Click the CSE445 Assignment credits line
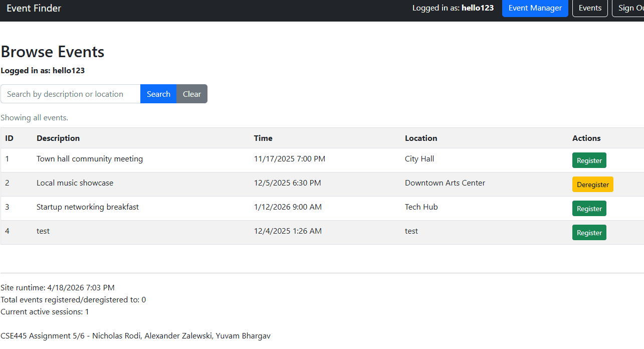Screen dimensions: 644x349 point(135,336)
